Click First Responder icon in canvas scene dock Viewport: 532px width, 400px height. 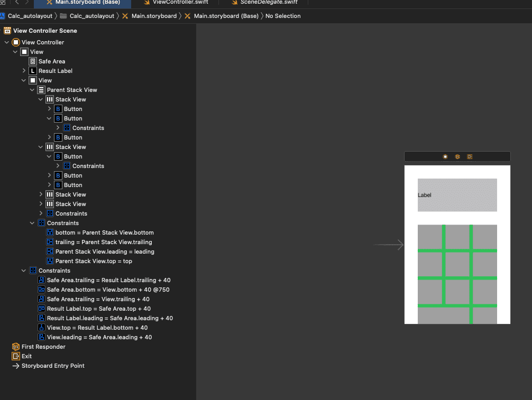(457, 156)
